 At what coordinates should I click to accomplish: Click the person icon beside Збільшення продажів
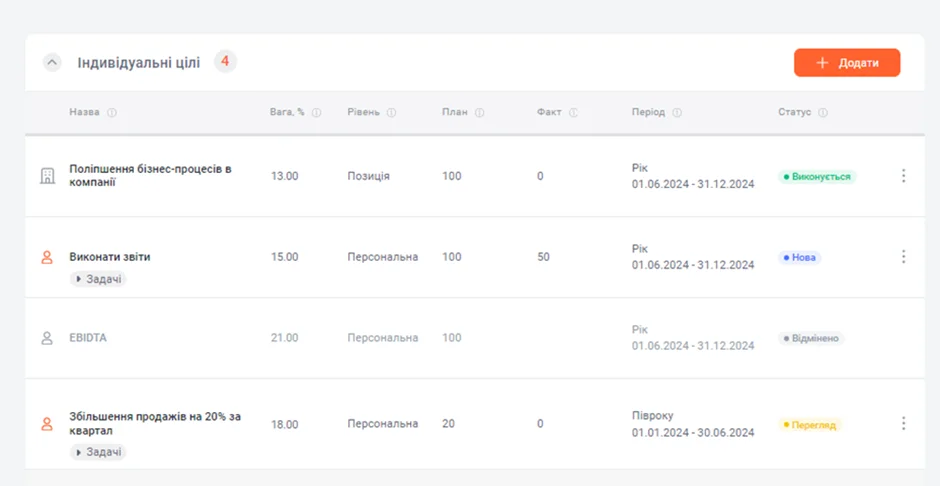[46, 424]
